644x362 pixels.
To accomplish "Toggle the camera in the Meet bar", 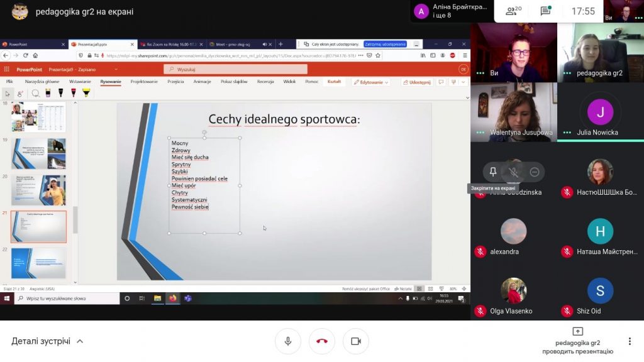I will [x=356, y=341].
